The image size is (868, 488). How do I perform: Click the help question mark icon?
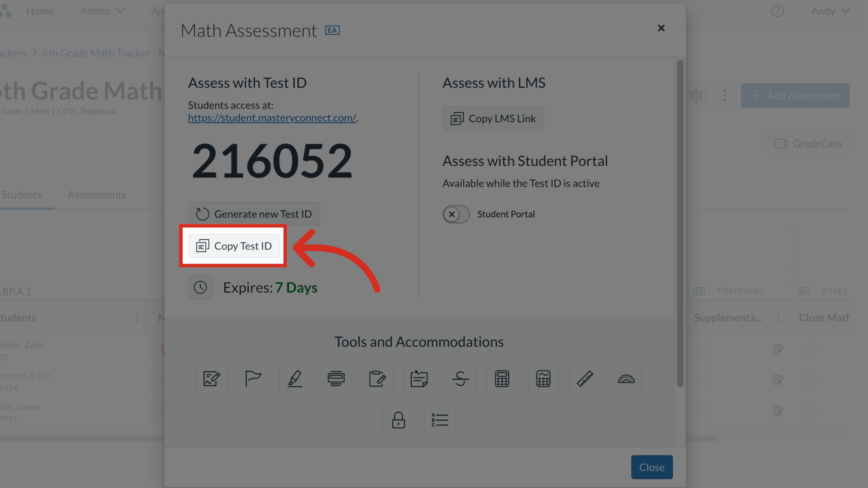point(778,11)
